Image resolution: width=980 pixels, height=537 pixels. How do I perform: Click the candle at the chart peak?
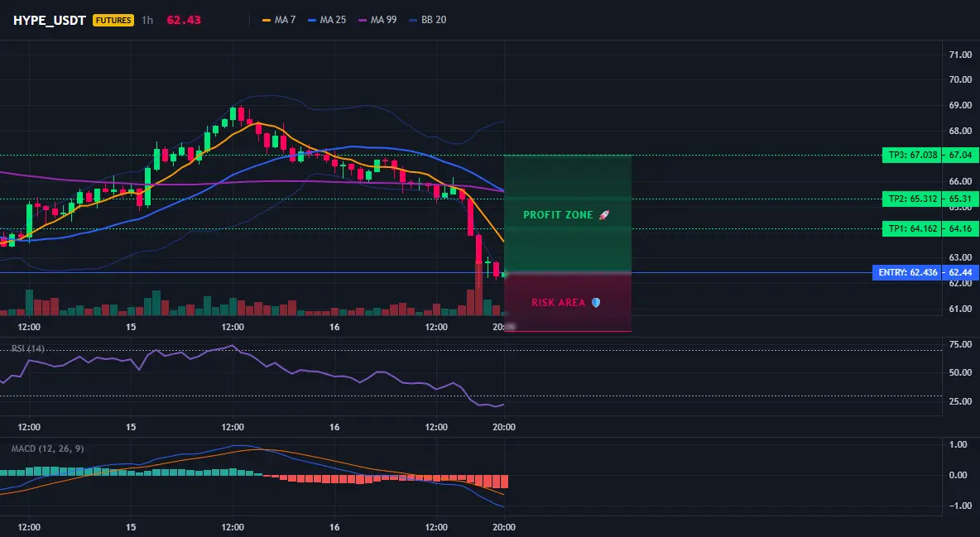[x=241, y=114]
